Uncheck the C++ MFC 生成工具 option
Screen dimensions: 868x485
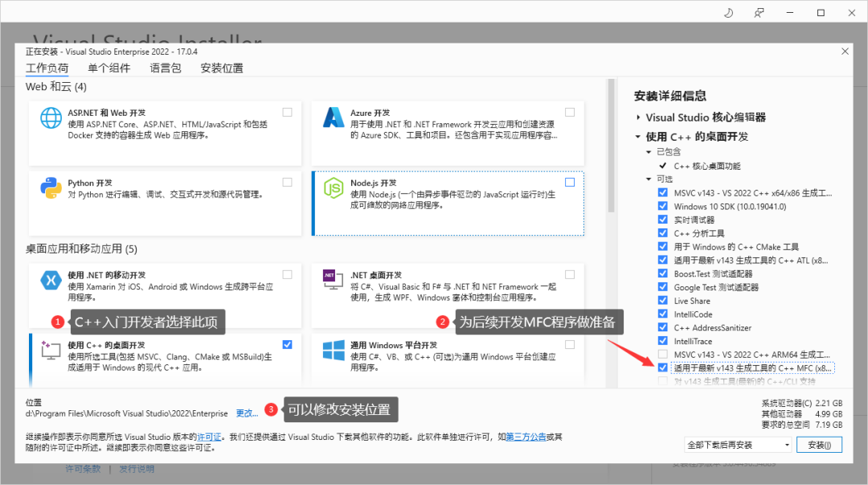point(662,368)
